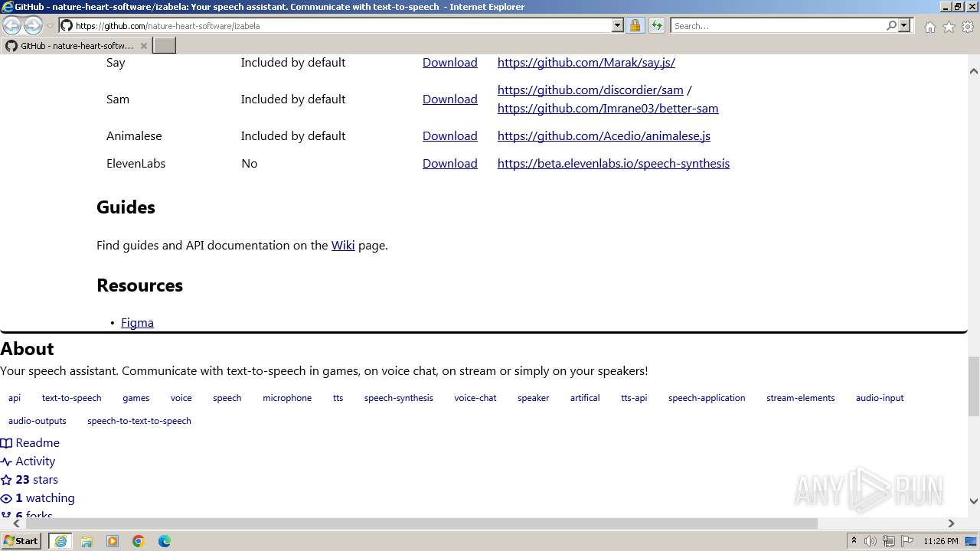The width and height of the screenshot is (980, 551).
Task: Select the GitHub nature-heart-software tab
Action: pos(77,46)
